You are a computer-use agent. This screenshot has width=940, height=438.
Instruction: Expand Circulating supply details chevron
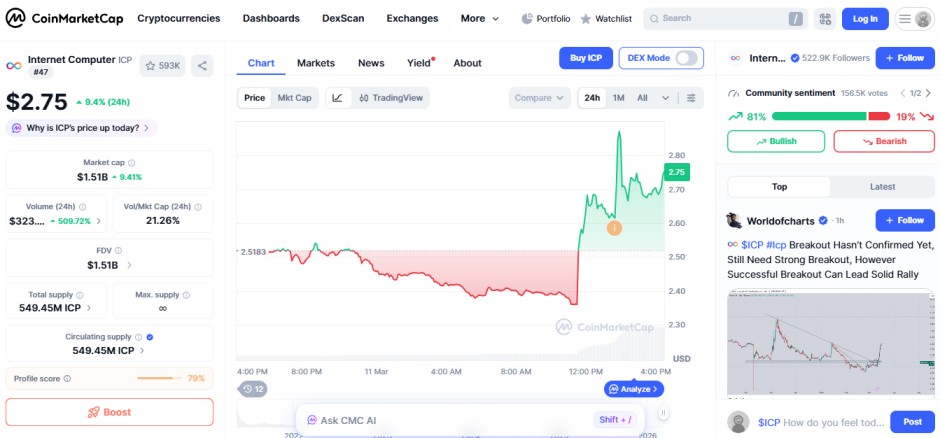click(142, 351)
